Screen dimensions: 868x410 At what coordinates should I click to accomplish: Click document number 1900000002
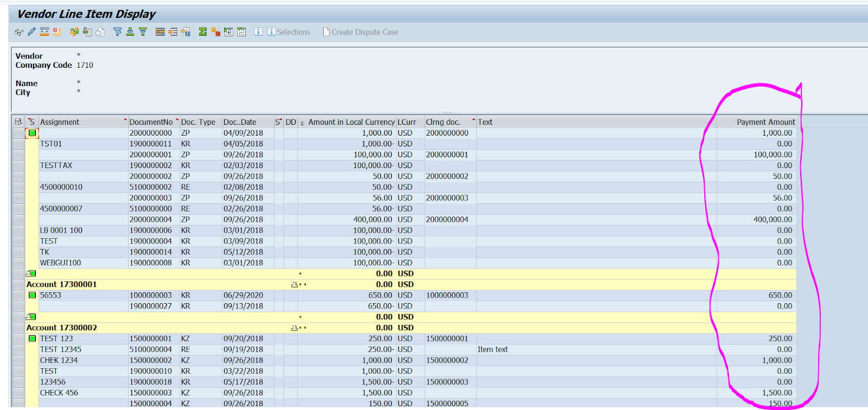coord(150,165)
